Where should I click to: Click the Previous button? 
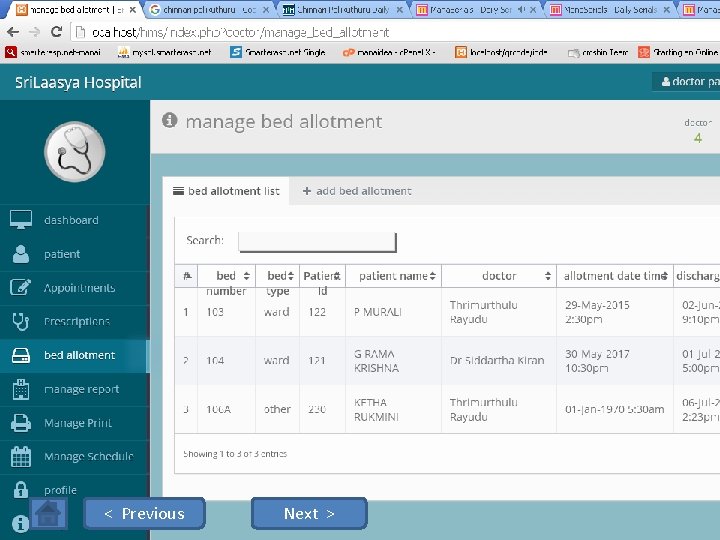145,513
